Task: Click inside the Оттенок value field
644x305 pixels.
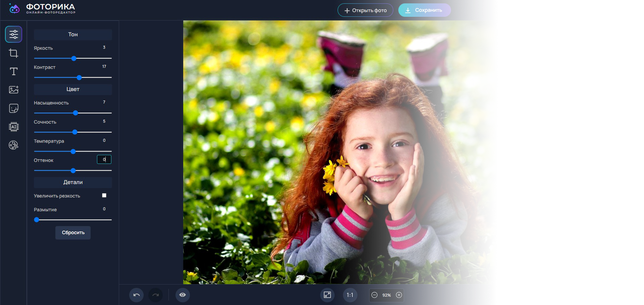Action: (104, 159)
